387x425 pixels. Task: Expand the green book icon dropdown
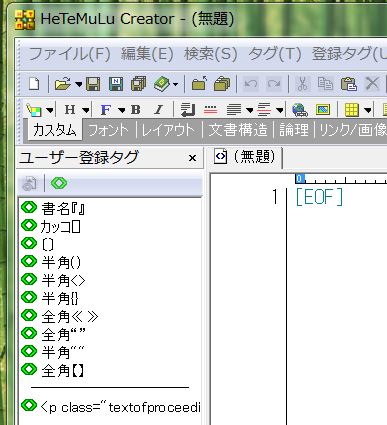(176, 84)
